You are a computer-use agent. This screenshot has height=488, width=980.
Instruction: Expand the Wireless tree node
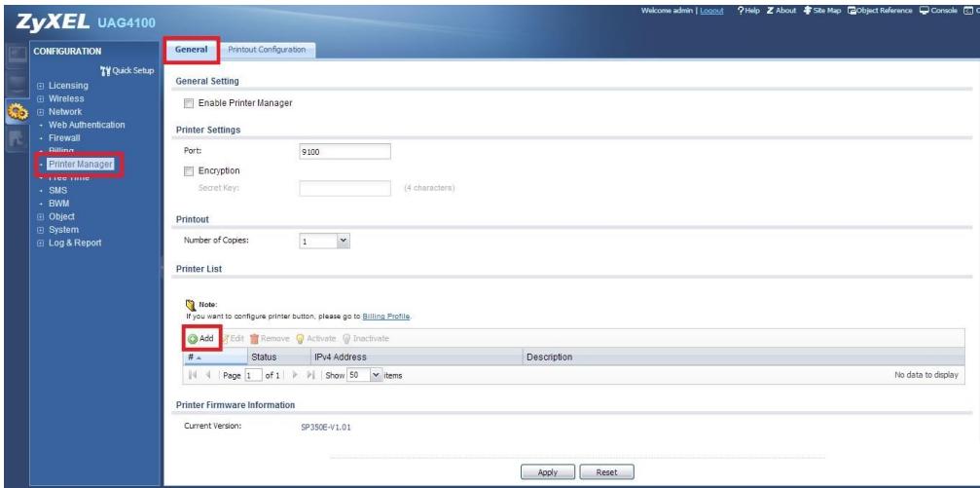[41, 98]
